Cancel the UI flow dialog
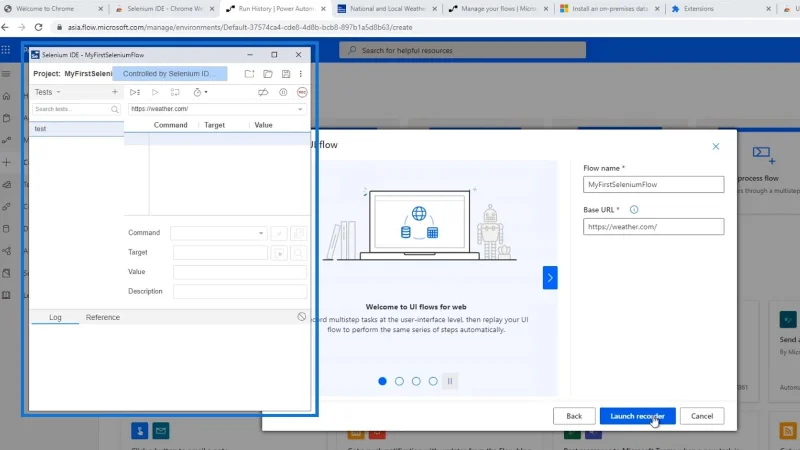 (x=702, y=416)
